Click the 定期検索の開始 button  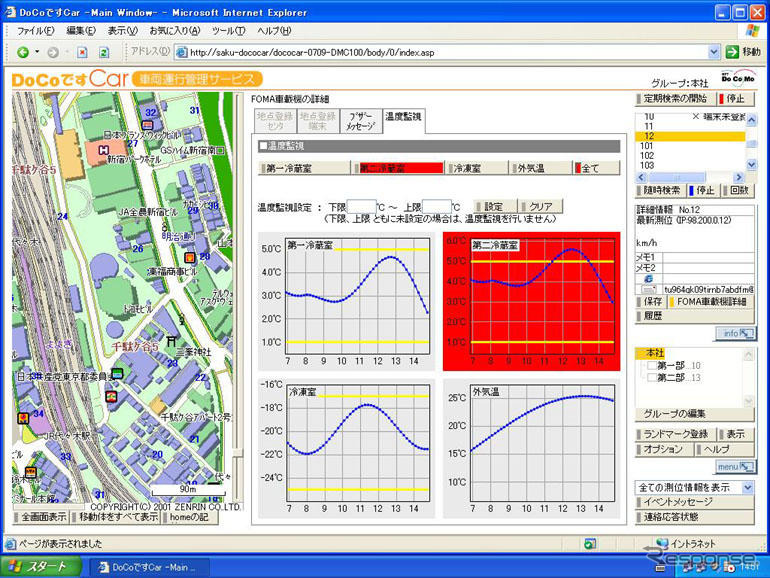click(675, 98)
